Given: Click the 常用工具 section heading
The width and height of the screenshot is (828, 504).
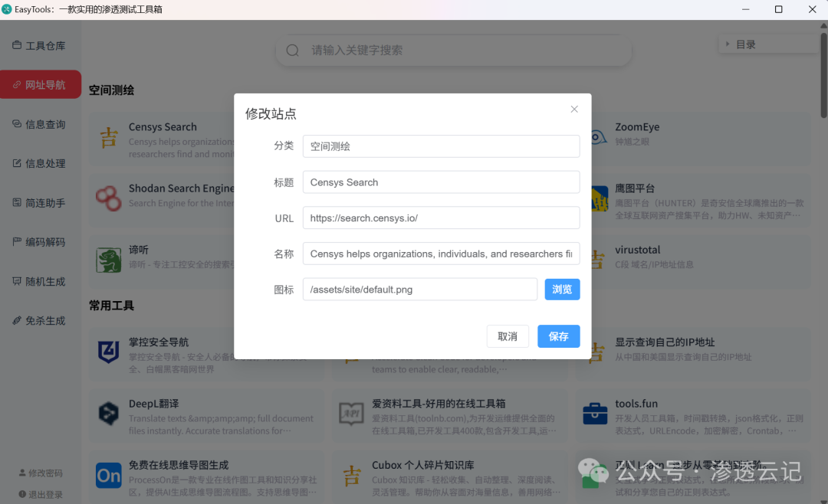Looking at the screenshot, I should coord(111,306).
